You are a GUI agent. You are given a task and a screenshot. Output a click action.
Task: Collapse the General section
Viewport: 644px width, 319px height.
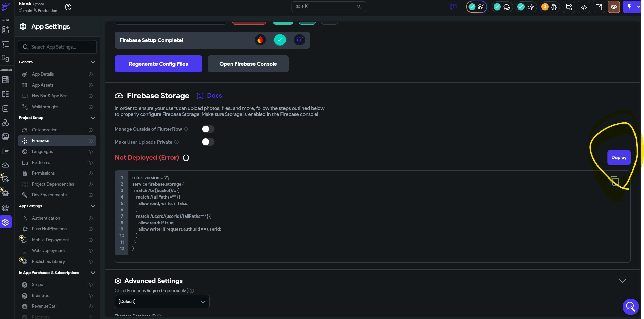click(93, 62)
